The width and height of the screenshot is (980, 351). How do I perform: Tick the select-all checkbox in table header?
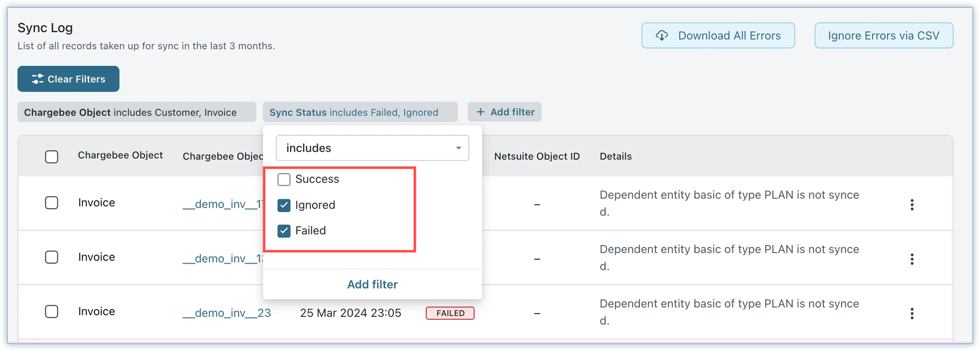(51, 156)
